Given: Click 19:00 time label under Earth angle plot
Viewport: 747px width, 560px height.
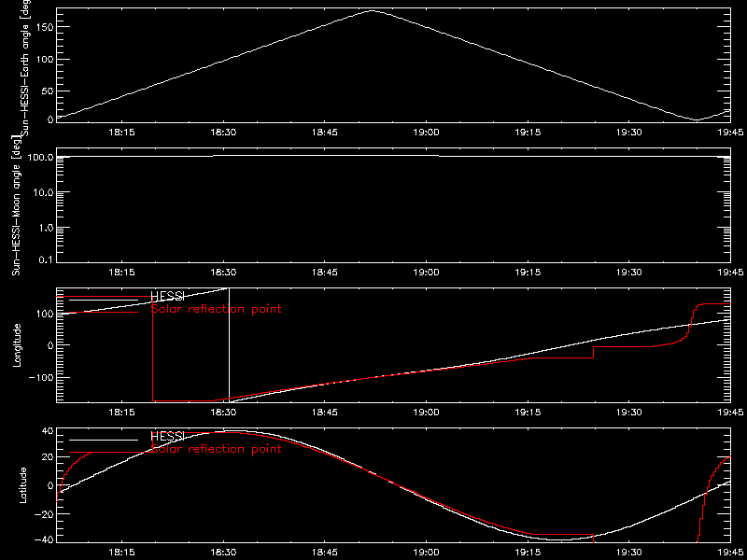Looking at the screenshot, I should (427, 133).
